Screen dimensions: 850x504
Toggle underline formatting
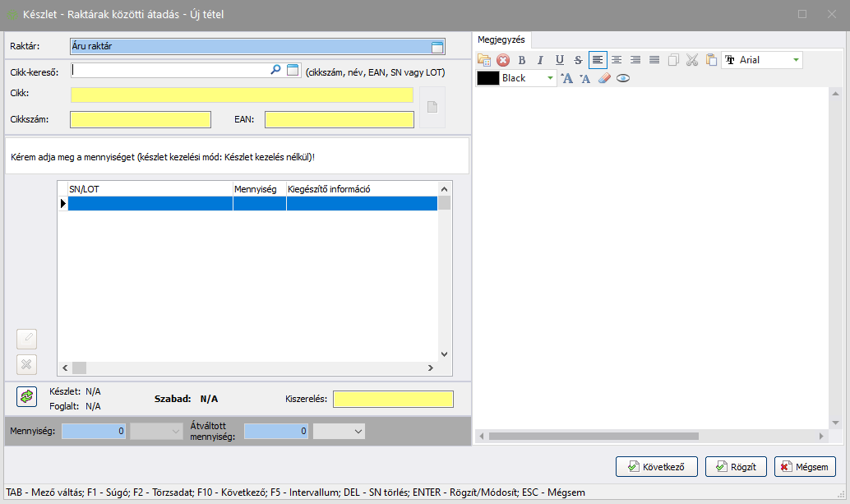(560, 60)
